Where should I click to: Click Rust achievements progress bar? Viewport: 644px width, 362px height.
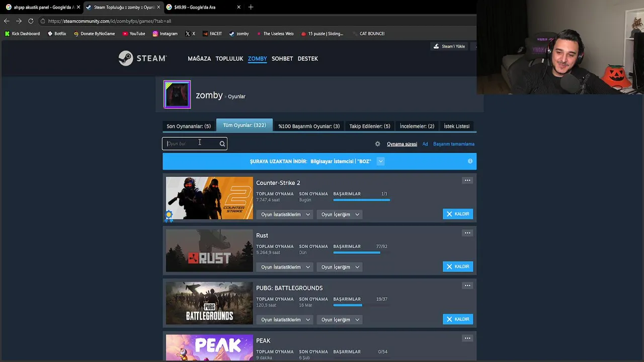click(x=361, y=253)
